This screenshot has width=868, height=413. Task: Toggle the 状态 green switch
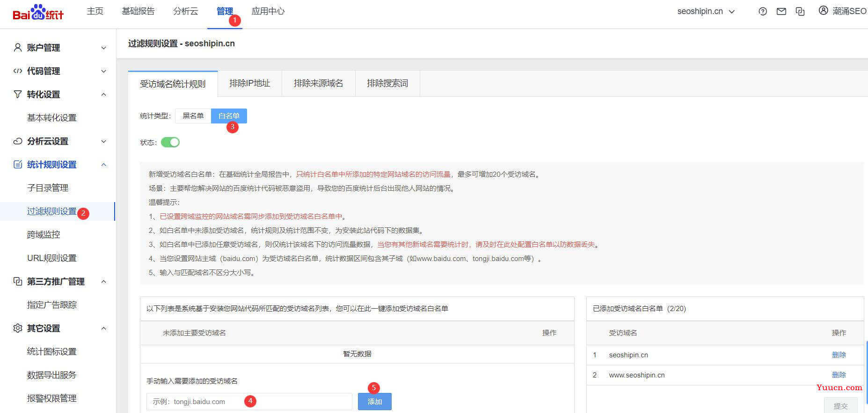(170, 142)
